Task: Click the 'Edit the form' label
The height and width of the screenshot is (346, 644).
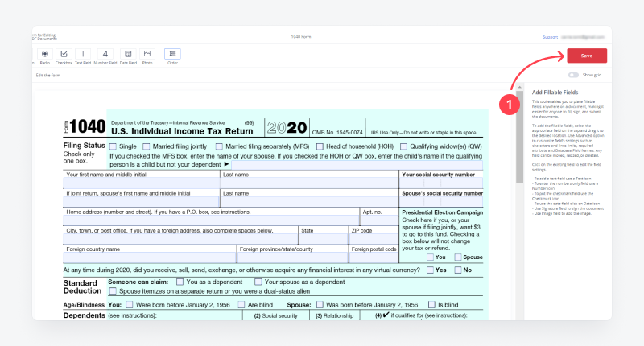Action: [x=48, y=75]
